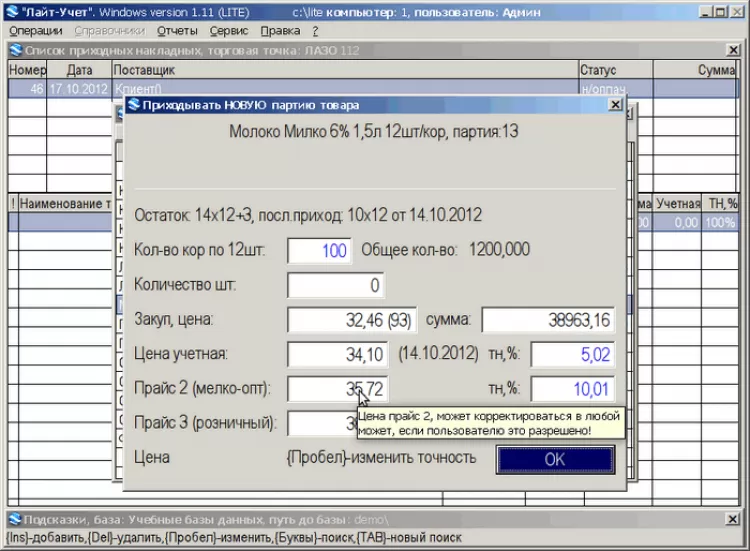Click the product title Молоко Милко 6% 1,5л
Viewport: 750px width, 551px height.
374,132
